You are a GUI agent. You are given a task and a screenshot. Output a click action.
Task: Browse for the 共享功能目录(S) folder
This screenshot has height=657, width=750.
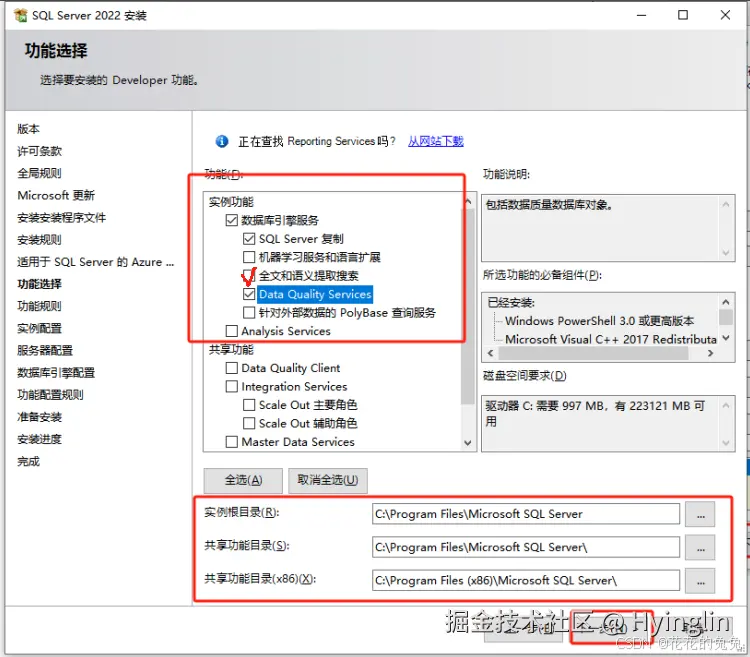[x=700, y=548]
